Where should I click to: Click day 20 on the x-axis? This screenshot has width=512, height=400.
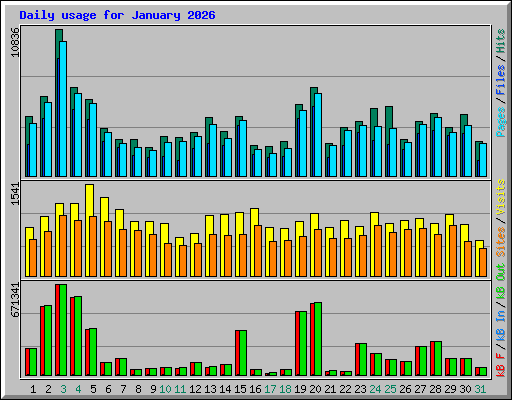[x=315, y=389]
